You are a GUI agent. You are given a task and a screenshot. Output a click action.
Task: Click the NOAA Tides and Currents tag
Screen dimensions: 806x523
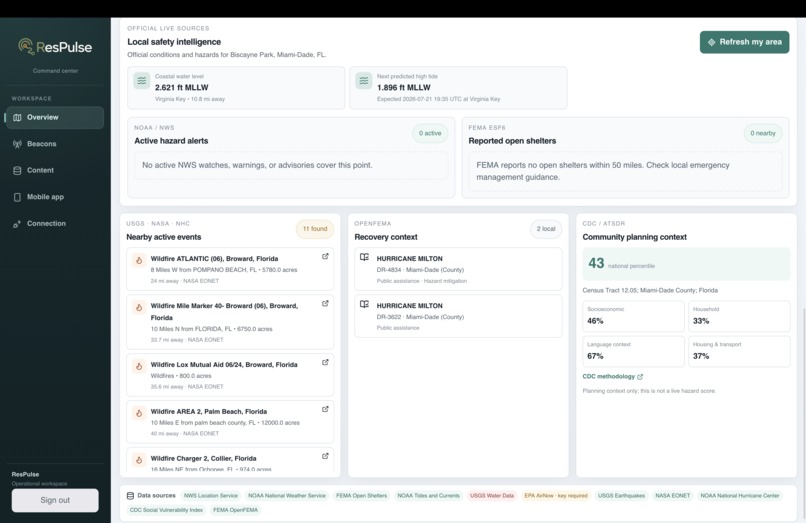point(428,496)
